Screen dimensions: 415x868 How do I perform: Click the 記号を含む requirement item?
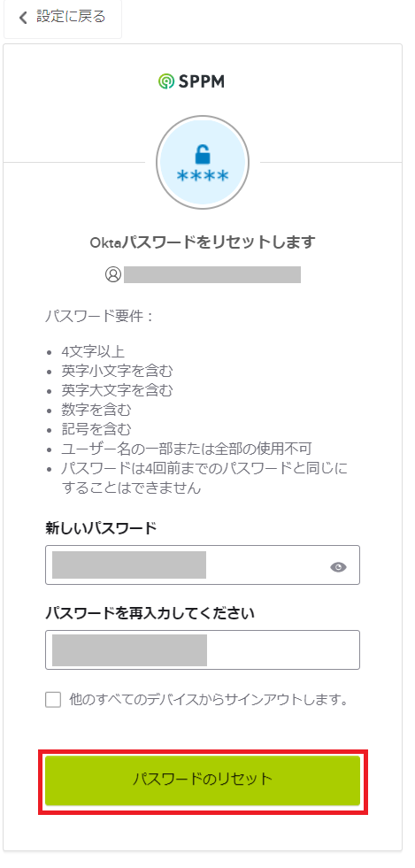tap(96, 429)
